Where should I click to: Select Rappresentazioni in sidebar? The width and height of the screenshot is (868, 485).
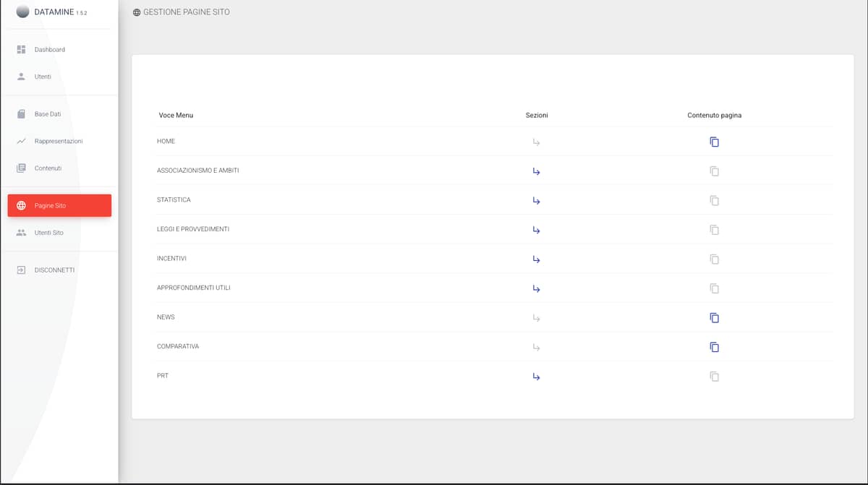click(x=59, y=141)
